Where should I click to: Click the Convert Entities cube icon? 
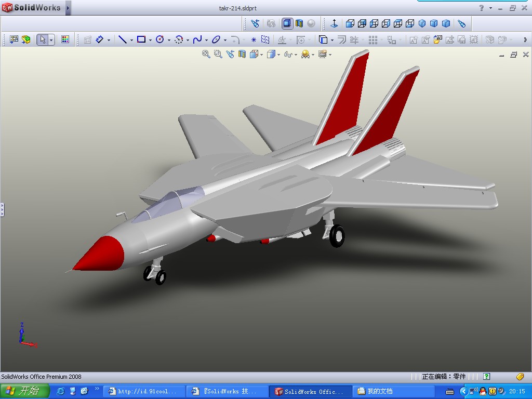tap(323, 39)
